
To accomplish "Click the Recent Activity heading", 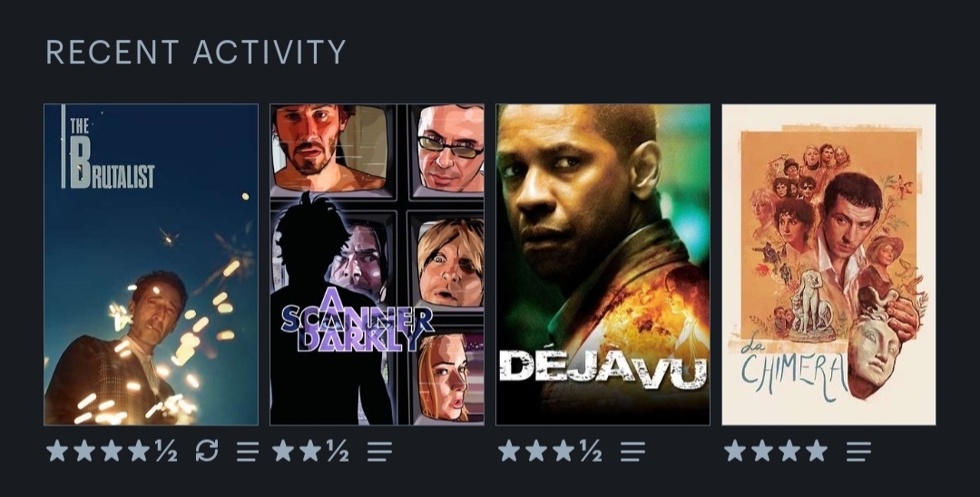I will tap(196, 53).
